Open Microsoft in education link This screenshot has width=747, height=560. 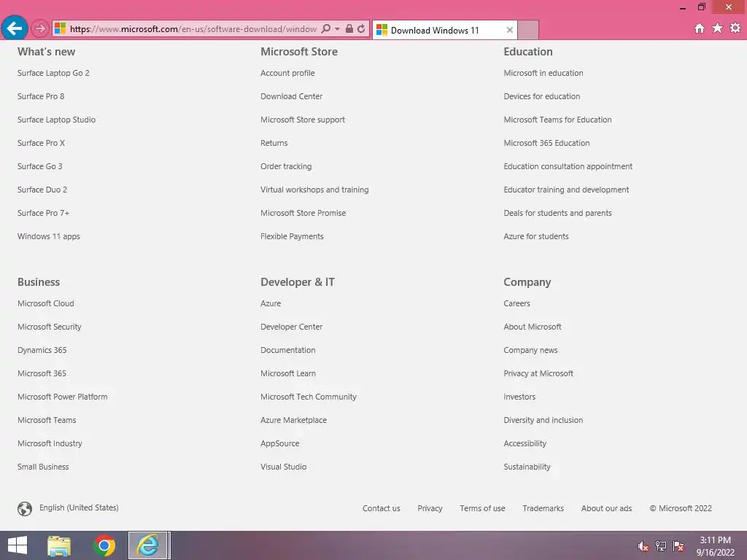pos(543,73)
